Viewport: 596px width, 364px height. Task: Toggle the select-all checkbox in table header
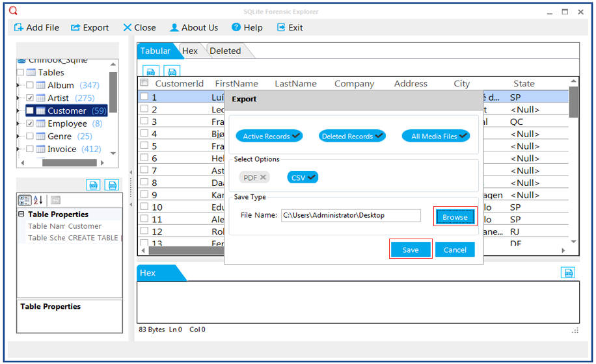(x=144, y=83)
